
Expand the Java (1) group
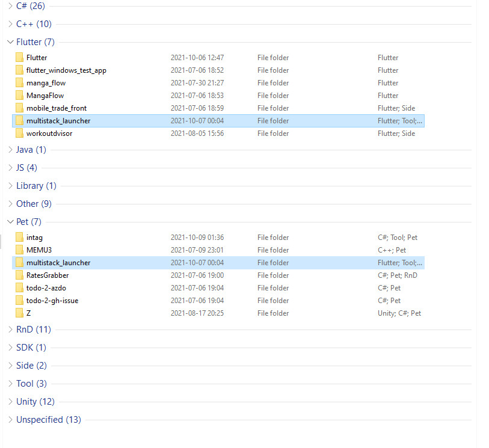point(10,150)
